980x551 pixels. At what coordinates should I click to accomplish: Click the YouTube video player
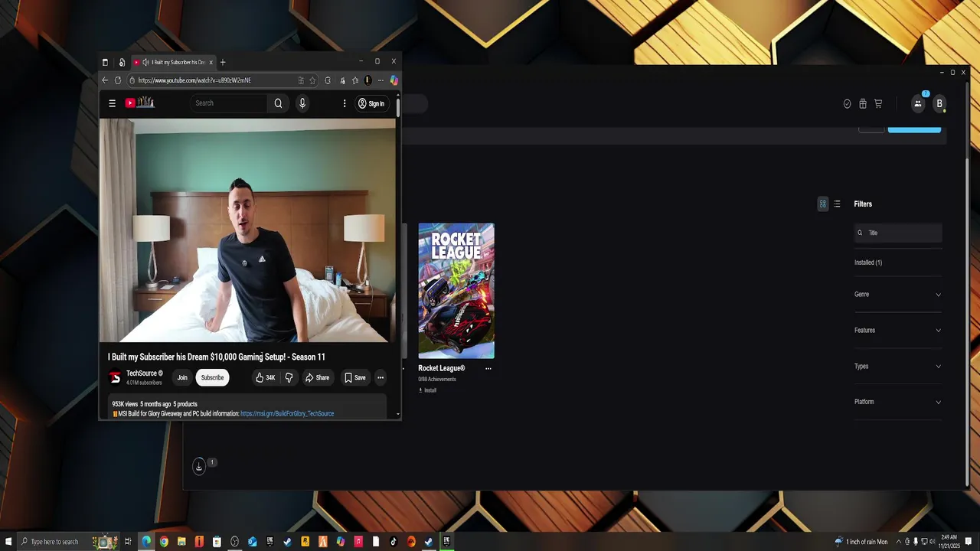(247, 230)
